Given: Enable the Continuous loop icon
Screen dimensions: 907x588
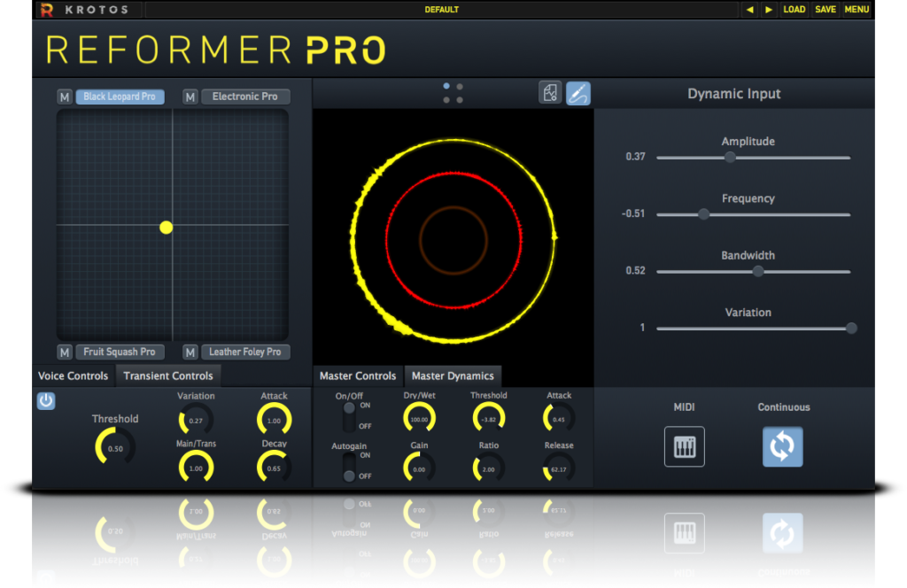Looking at the screenshot, I should 782,446.
